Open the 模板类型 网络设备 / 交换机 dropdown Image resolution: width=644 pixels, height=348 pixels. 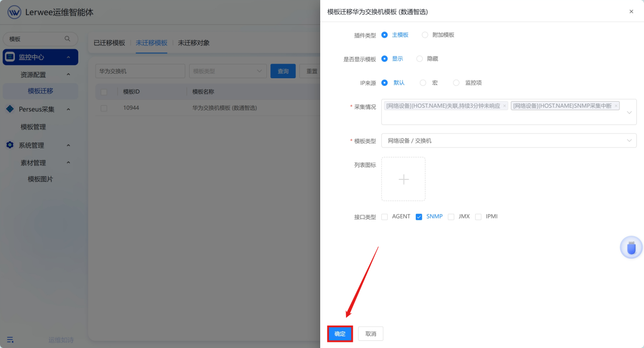[509, 141]
